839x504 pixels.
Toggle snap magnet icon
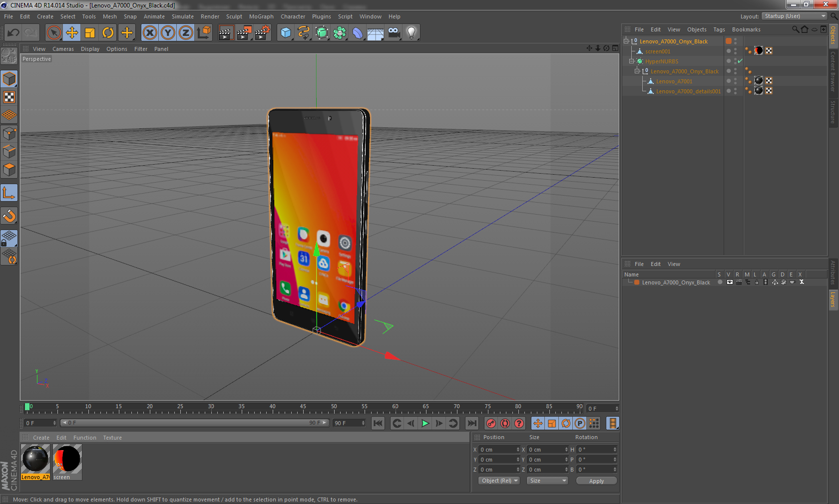click(x=9, y=216)
